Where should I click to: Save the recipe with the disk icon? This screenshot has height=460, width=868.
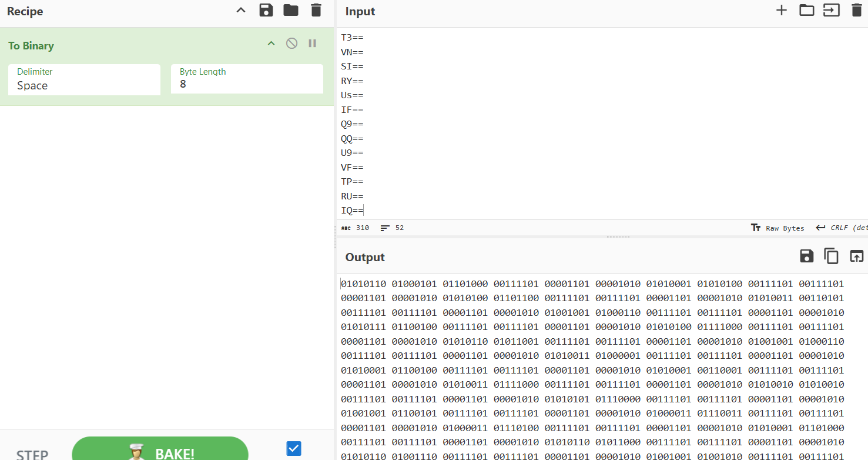point(266,10)
